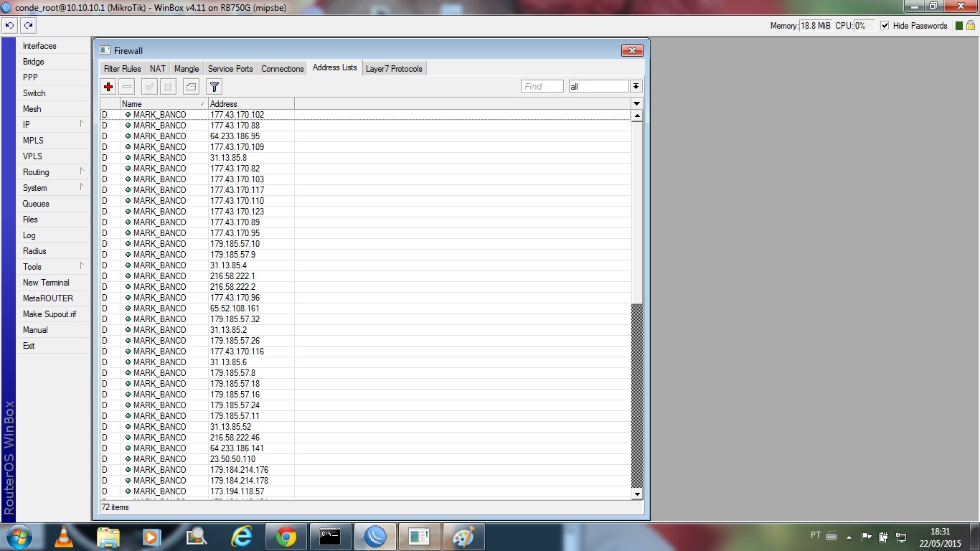Click the checkmark Enable button
980x551 pixels.
click(x=149, y=87)
